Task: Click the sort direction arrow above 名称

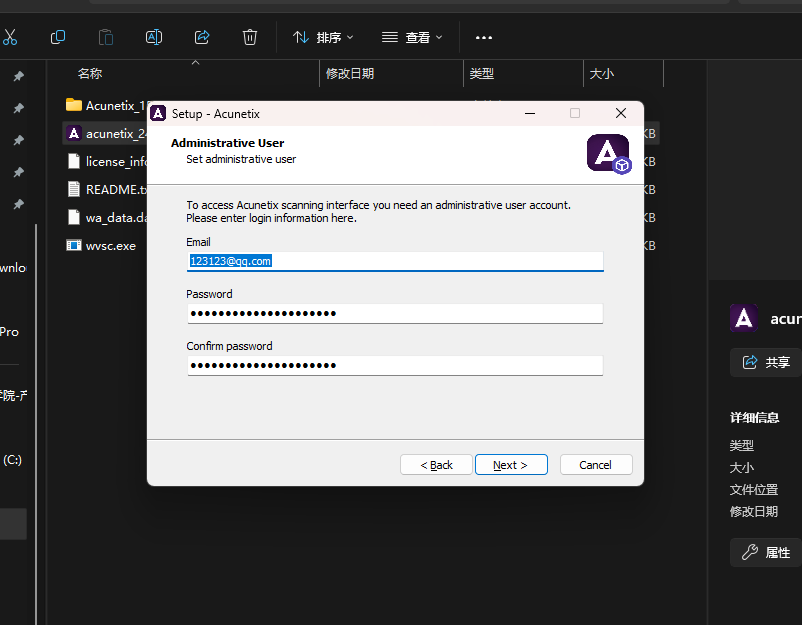Action: pyautogui.click(x=195, y=62)
